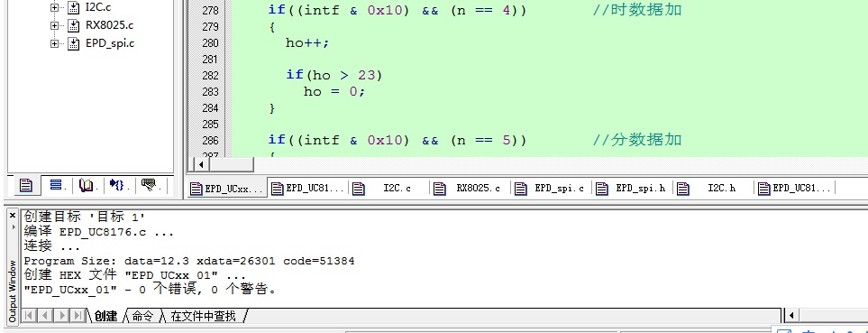
Task: Click the vertical 'Output Window' label
Action: click(x=13, y=291)
